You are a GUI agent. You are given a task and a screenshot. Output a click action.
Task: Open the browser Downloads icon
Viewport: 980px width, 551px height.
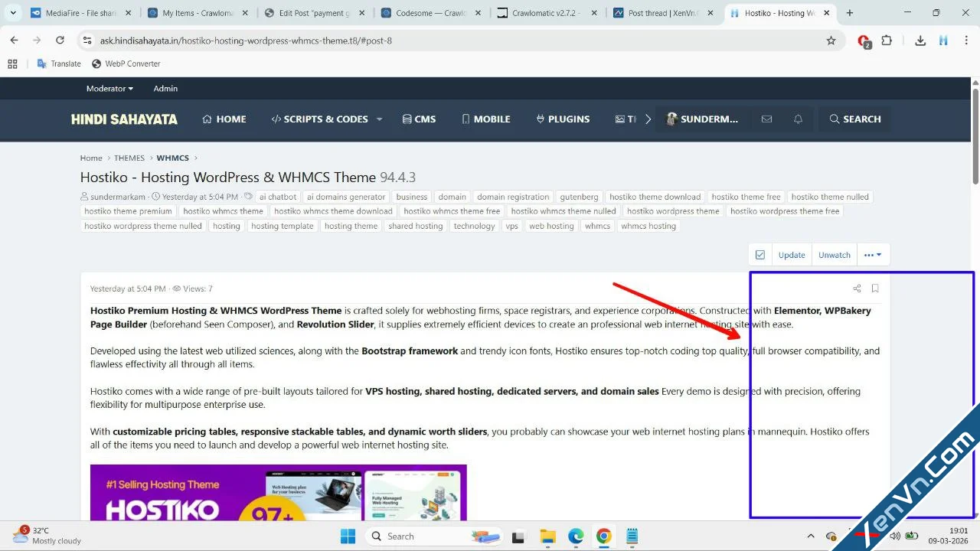920,41
